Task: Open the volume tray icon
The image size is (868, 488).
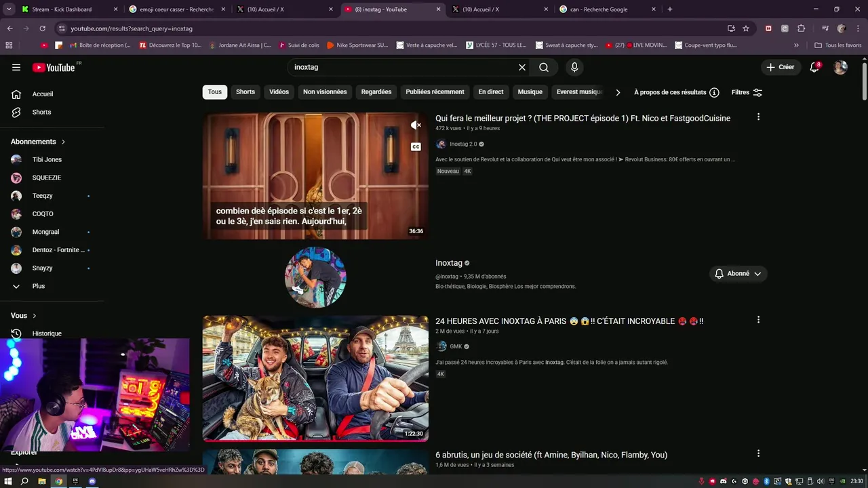Action: point(820,481)
